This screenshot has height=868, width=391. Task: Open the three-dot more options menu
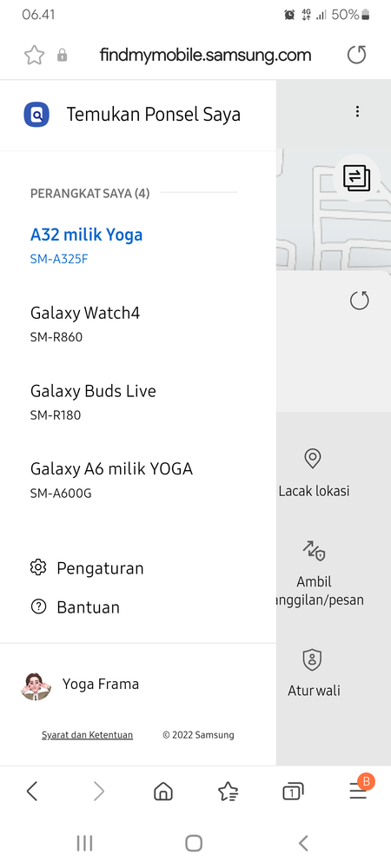click(357, 111)
